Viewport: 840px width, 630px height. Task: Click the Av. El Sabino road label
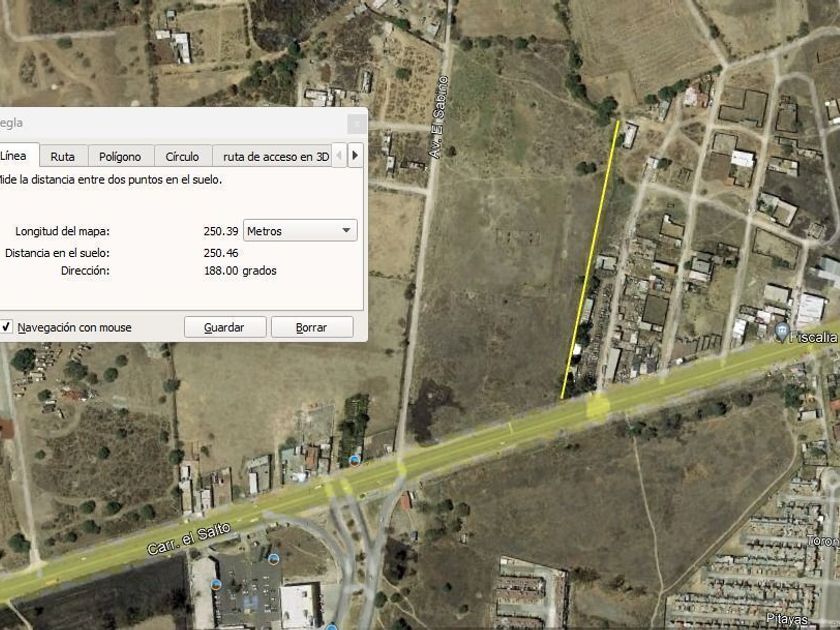pyautogui.click(x=438, y=117)
